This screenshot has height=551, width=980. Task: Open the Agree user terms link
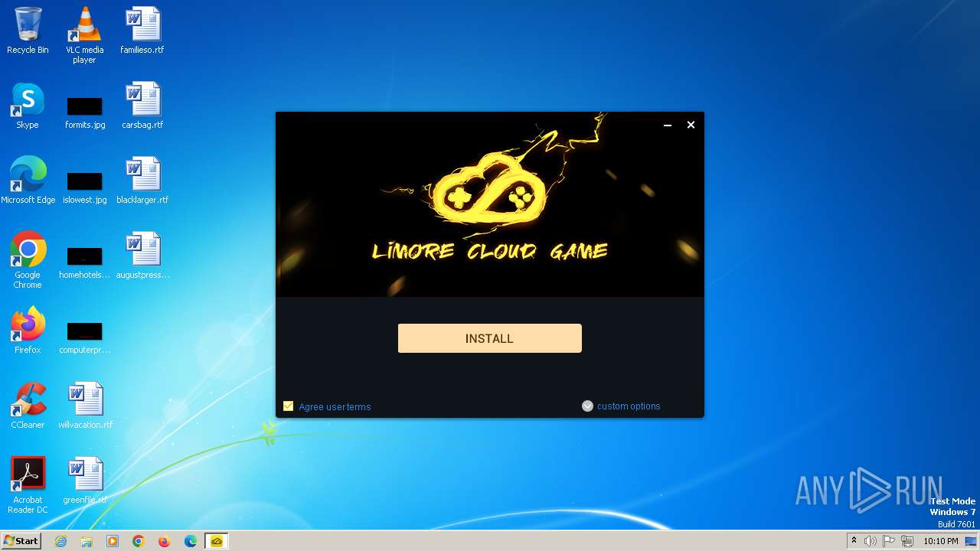(335, 406)
